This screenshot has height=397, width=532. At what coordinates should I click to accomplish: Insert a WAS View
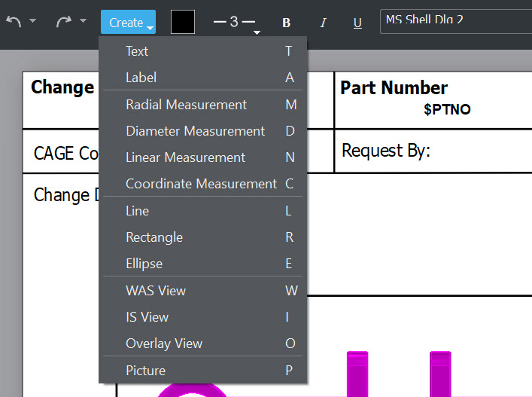(155, 291)
